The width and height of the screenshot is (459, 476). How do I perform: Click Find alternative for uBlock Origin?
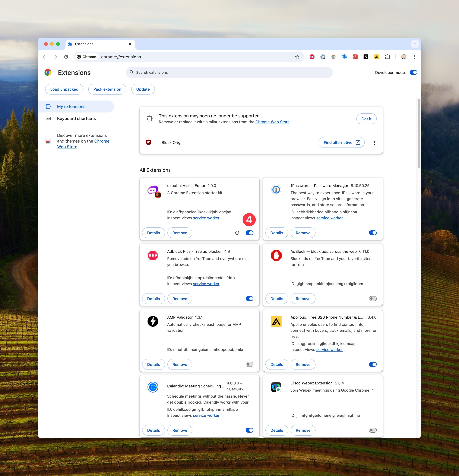(x=341, y=142)
